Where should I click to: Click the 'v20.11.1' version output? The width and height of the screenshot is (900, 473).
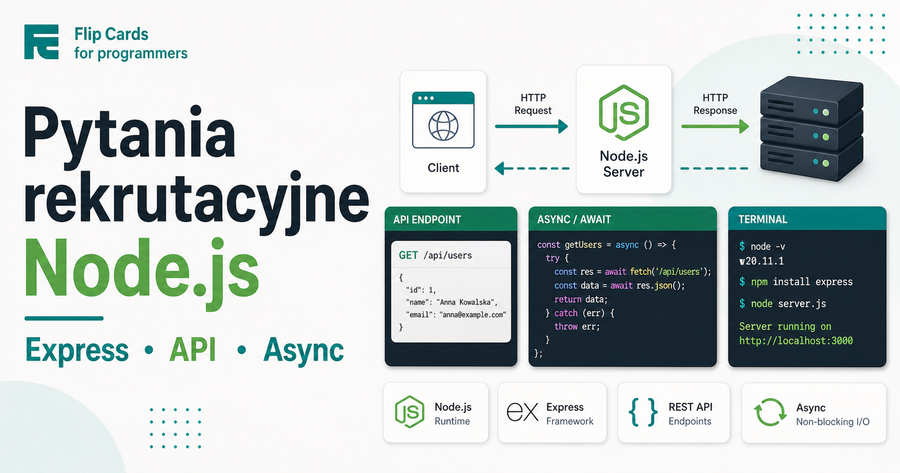[762, 261]
